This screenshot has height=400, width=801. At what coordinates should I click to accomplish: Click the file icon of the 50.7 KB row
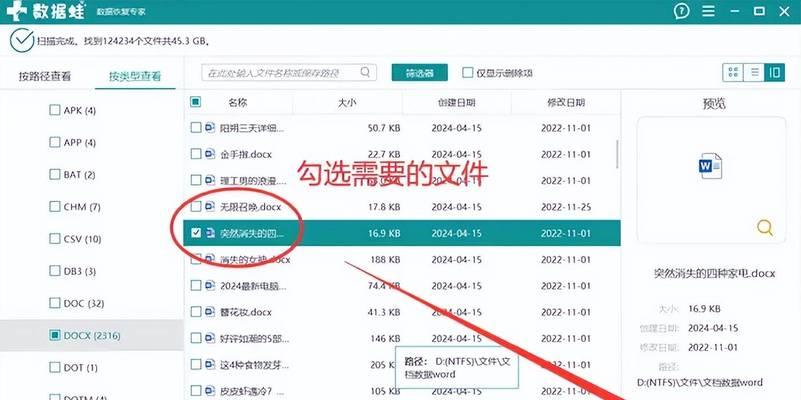[210, 128]
